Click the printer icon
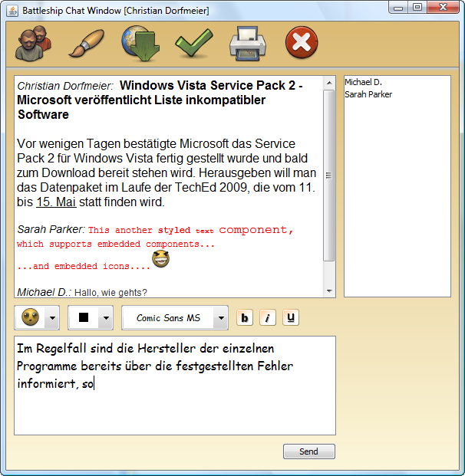This screenshot has height=476, width=465. [x=248, y=43]
